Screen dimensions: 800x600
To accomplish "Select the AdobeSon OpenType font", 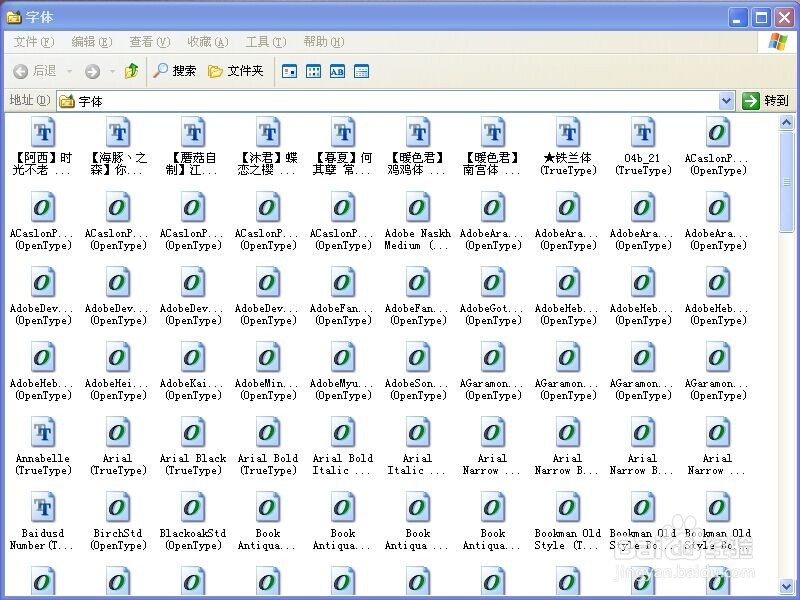I will coord(418,371).
